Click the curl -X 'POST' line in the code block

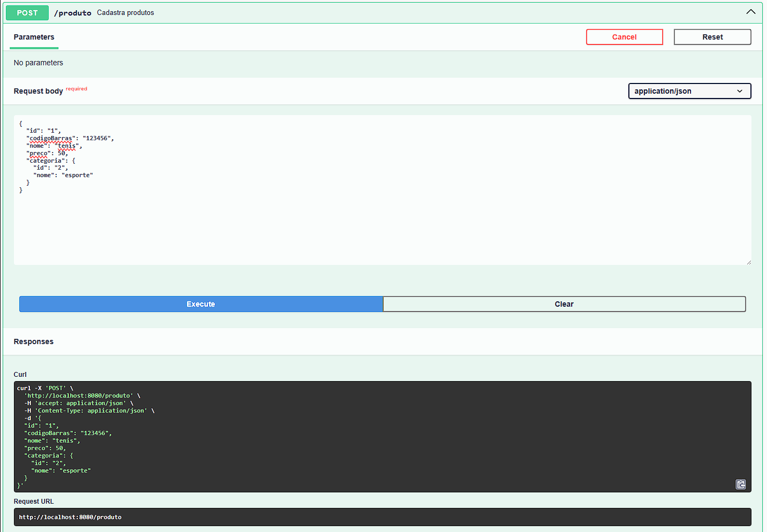pyautogui.click(x=45, y=388)
